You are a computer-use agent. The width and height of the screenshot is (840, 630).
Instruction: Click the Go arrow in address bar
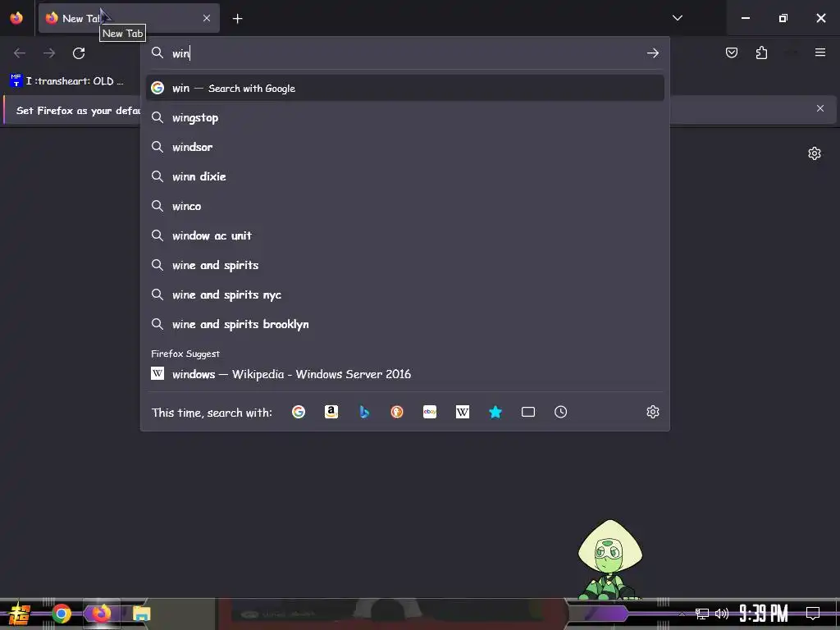point(652,53)
